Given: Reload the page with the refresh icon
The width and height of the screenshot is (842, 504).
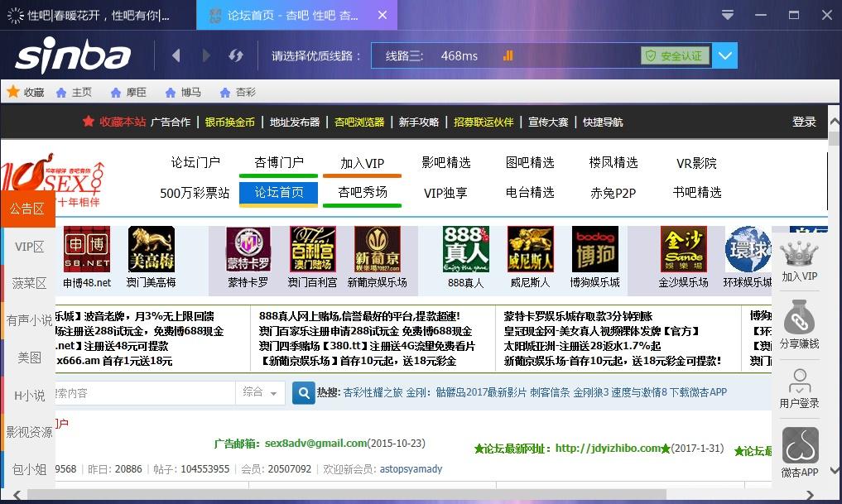Looking at the screenshot, I should tap(236, 55).
